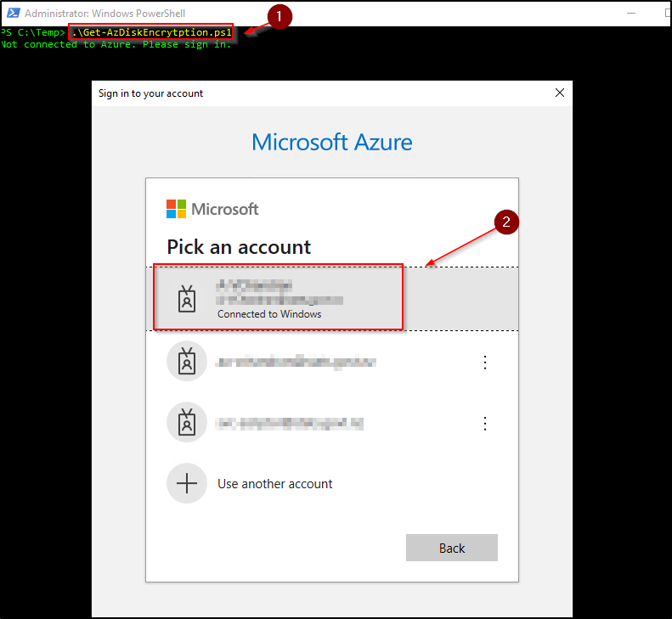Image resolution: width=672 pixels, height=619 pixels.
Task: Minimize the PowerShell window
Action: 631,14
